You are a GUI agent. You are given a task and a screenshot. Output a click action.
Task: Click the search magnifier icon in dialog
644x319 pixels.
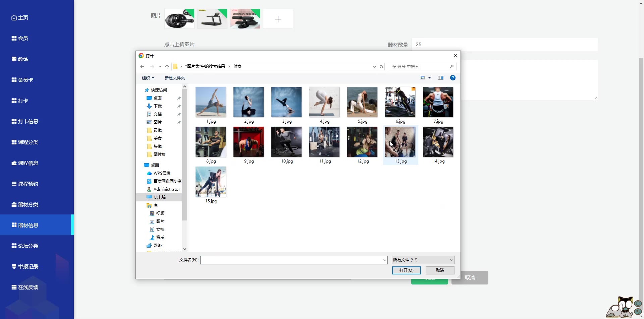pos(451,66)
